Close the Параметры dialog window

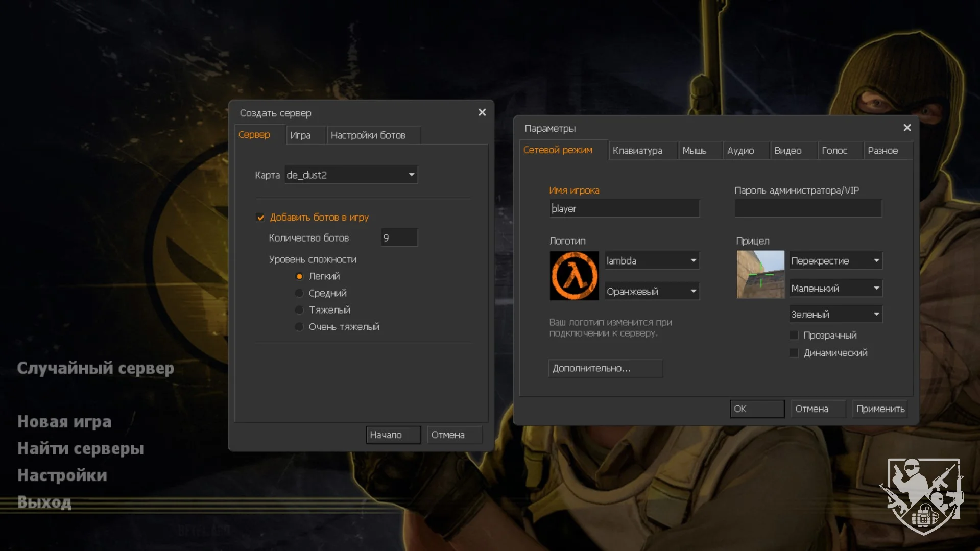pos(907,128)
